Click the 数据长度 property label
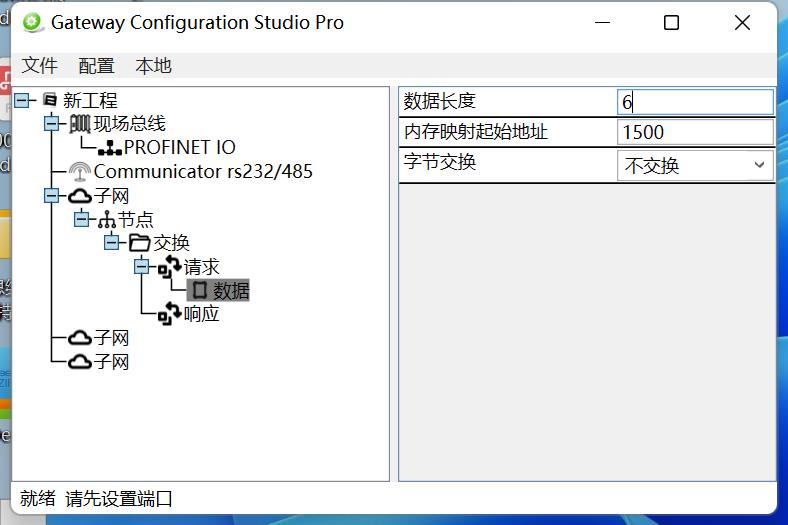 click(x=440, y=101)
